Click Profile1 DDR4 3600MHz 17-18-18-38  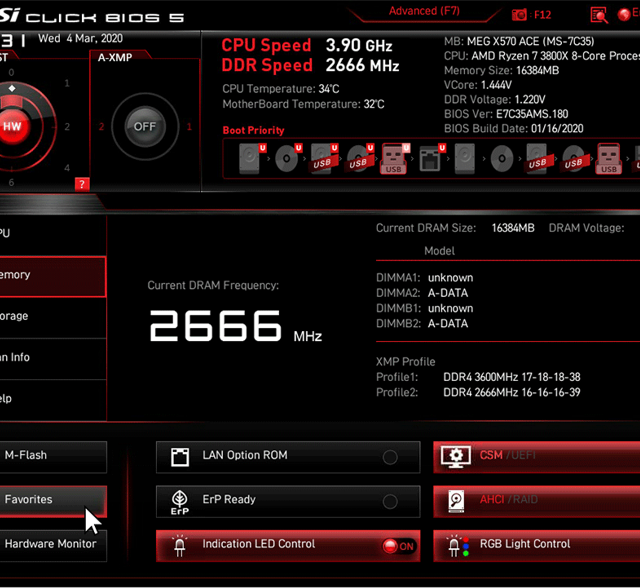478,377
